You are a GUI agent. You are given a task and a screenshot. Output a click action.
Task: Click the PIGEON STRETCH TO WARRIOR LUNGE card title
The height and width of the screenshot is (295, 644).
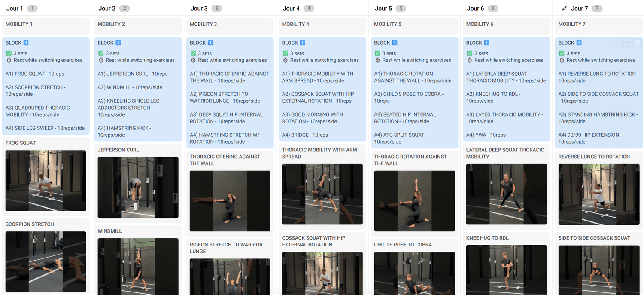point(226,248)
